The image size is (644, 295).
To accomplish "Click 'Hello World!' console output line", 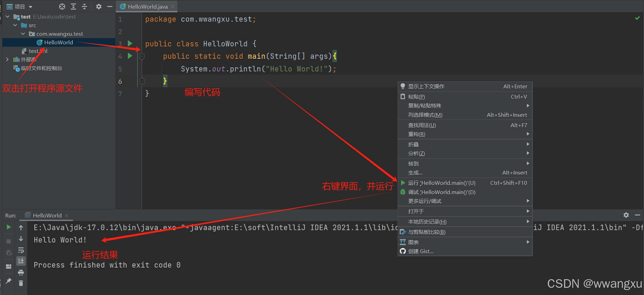I will point(60,240).
